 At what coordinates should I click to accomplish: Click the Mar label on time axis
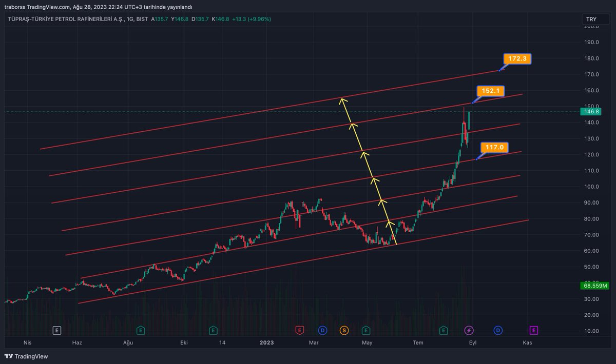point(314,342)
